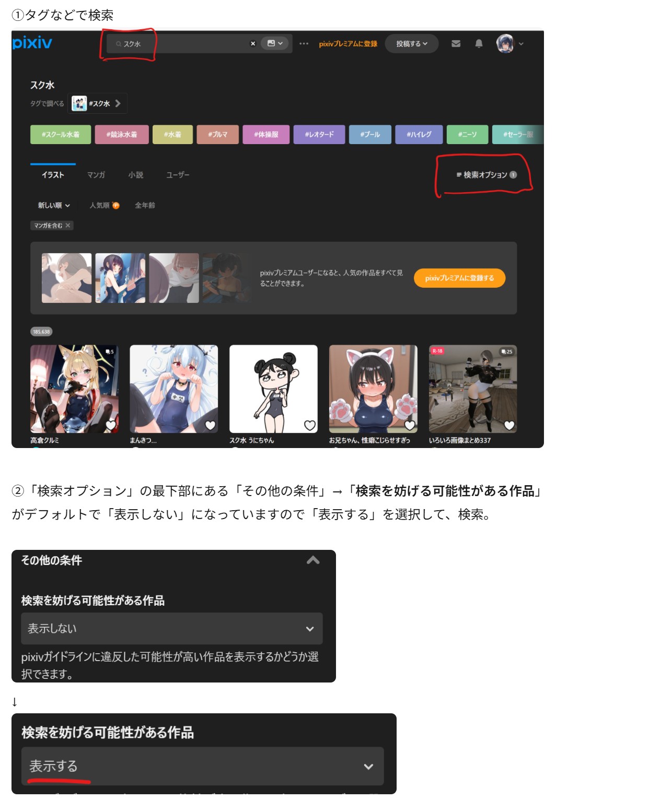This screenshot has height=812, width=649.
Task: Clear the search field with the X
Action: pyautogui.click(x=253, y=44)
